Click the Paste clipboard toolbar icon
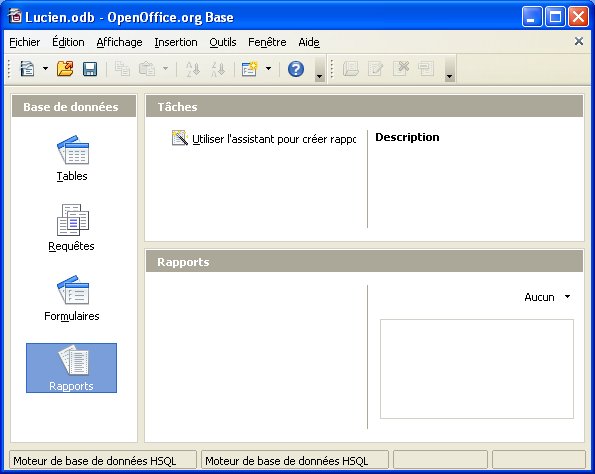The height and width of the screenshot is (474, 595). [x=147, y=69]
